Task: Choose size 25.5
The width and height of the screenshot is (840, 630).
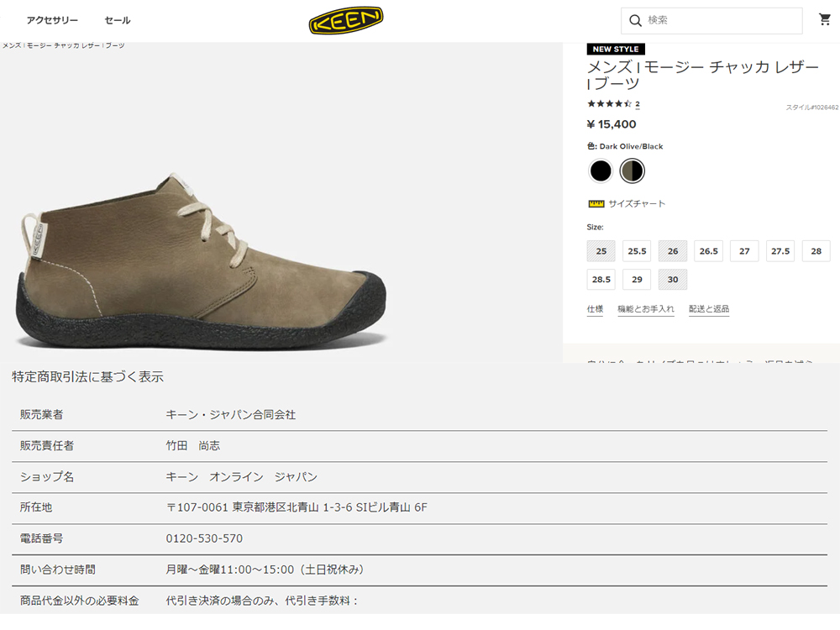Action: pos(637,250)
